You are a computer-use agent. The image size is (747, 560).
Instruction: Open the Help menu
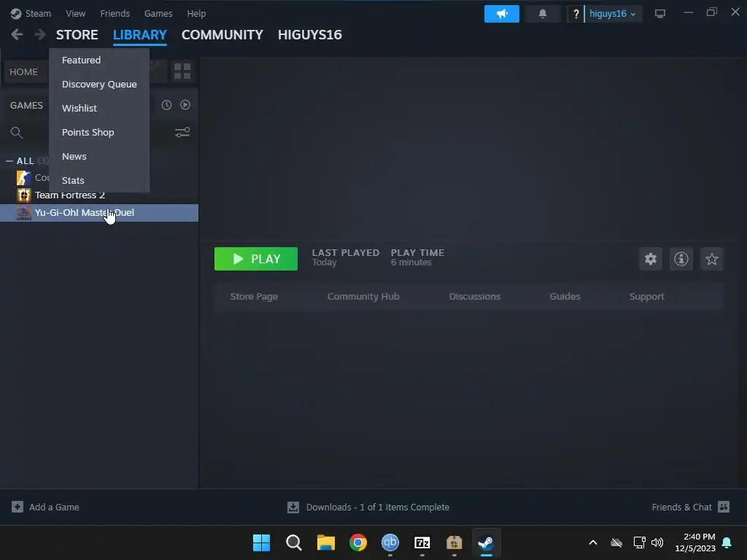tap(196, 13)
